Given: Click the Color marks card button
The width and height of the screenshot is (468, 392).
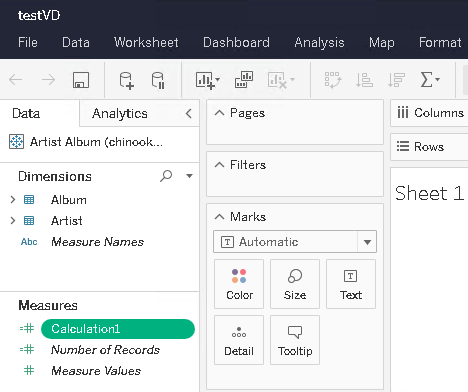Looking at the screenshot, I should pos(239,284).
